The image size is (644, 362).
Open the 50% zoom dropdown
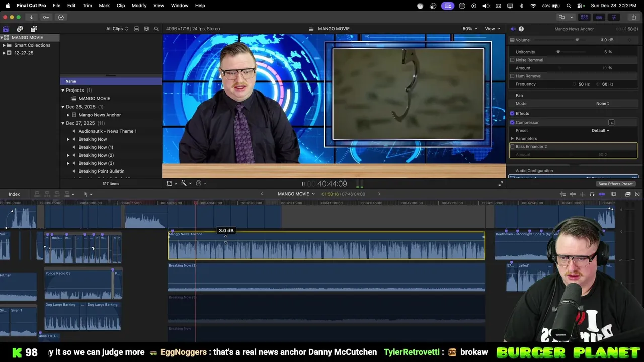point(470,29)
